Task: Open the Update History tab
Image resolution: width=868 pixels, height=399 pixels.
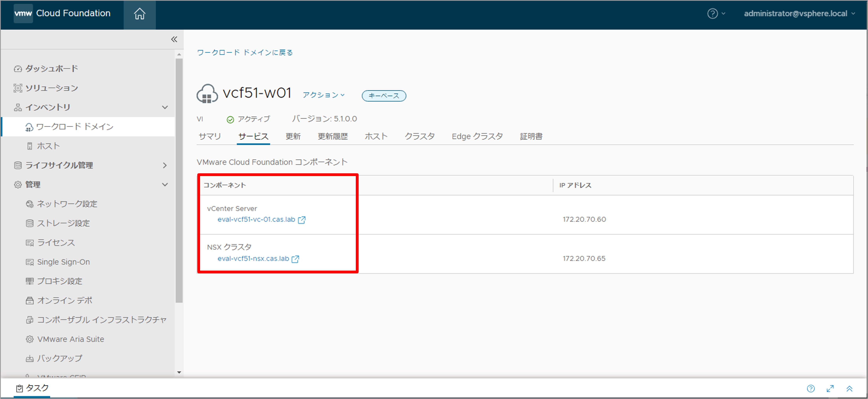Action: coord(333,136)
